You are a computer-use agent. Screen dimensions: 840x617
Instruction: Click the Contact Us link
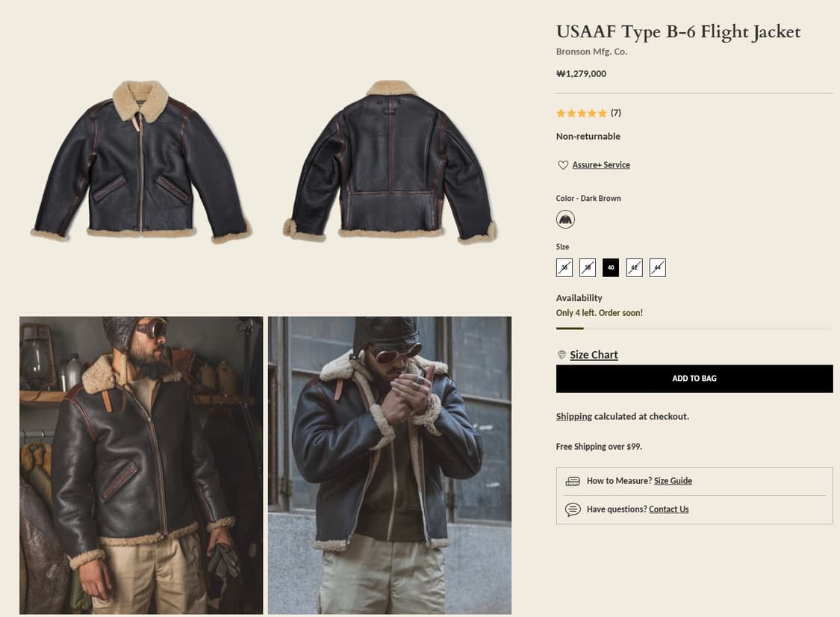668,509
